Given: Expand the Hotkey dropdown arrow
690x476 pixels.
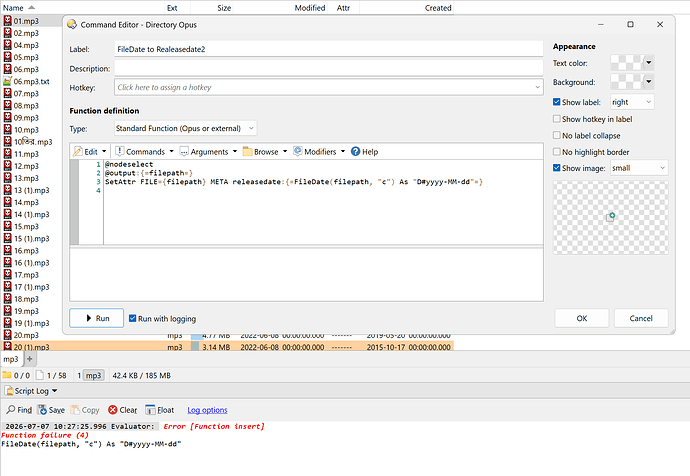Looking at the screenshot, I should (x=537, y=87).
